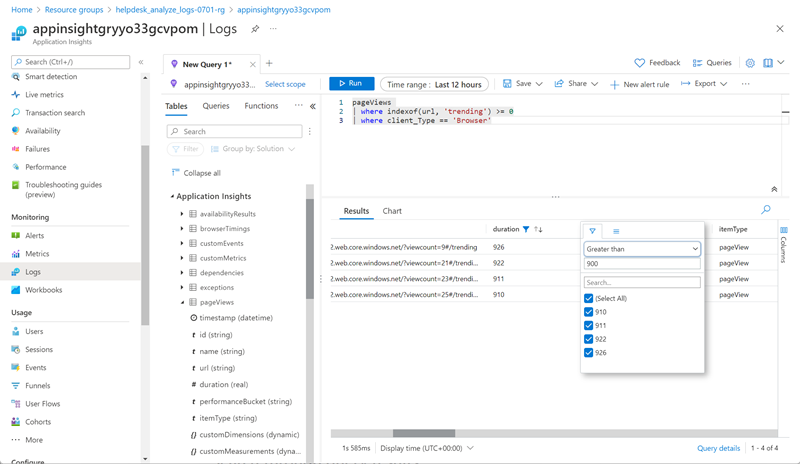The image size is (800, 464).
Task: Go to Resource groups breadcrumb
Action: (74, 10)
